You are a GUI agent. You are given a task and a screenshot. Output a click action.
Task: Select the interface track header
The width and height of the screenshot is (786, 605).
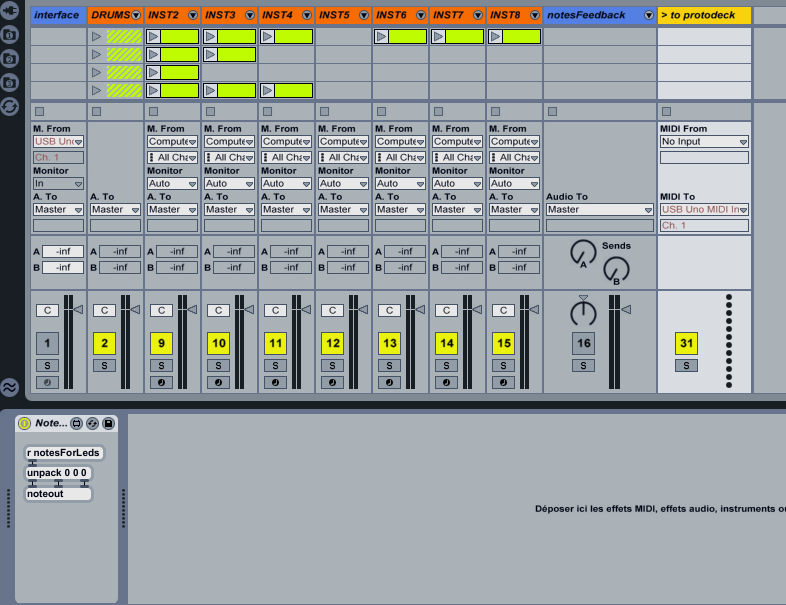click(57, 15)
